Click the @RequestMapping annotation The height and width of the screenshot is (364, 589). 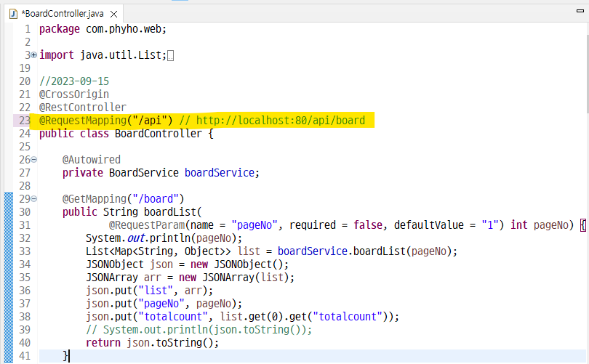(83, 121)
